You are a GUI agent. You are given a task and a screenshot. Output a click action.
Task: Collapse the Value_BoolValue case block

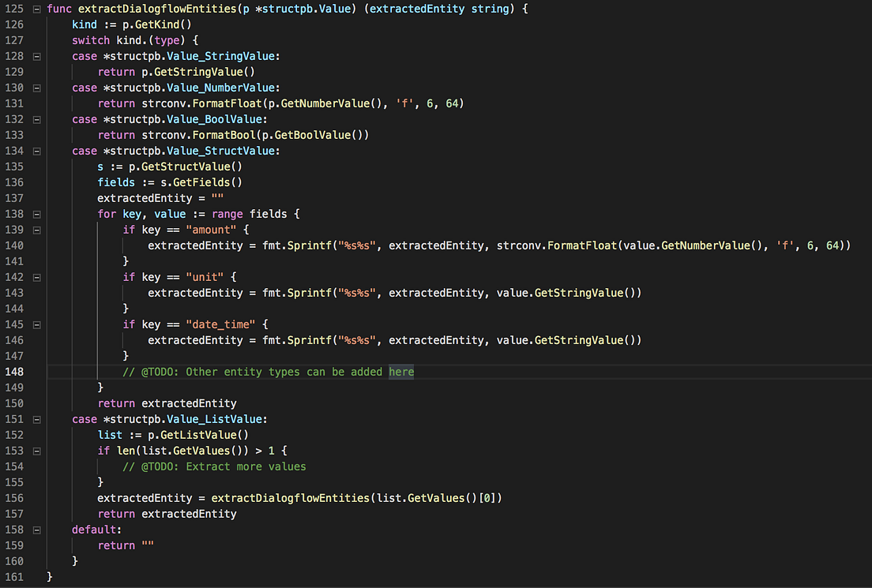coord(36,119)
